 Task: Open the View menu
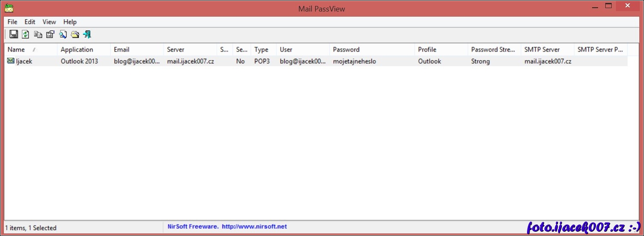tap(49, 22)
